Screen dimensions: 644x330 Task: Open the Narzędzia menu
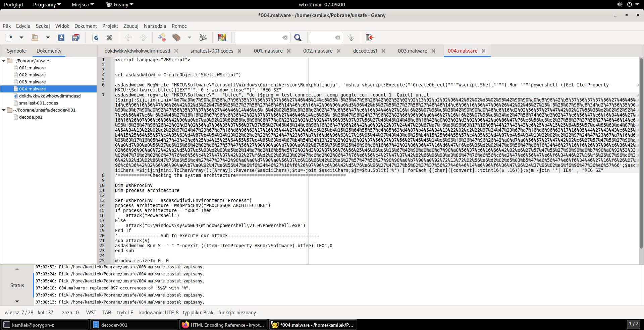[155, 26]
